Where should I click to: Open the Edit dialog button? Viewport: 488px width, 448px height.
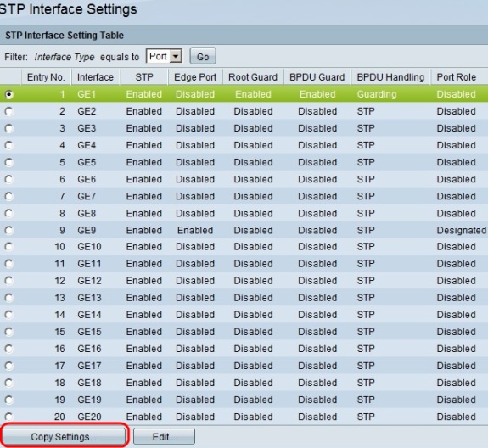point(164,436)
